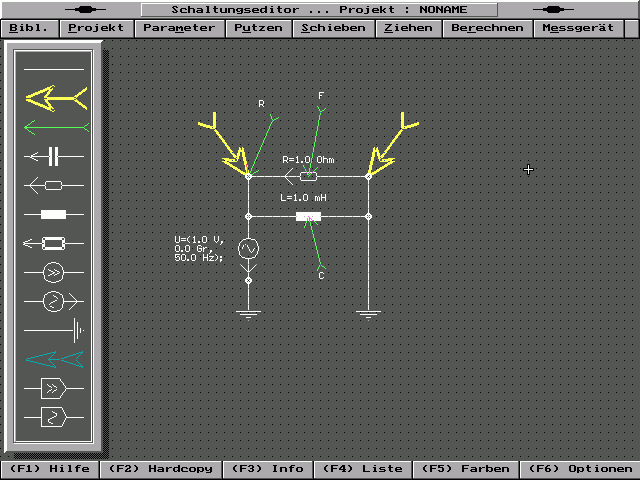The height and width of the screenshot is (480, 640).
Task: Select the teal double-arrow tool
Action: coord(54,359)
